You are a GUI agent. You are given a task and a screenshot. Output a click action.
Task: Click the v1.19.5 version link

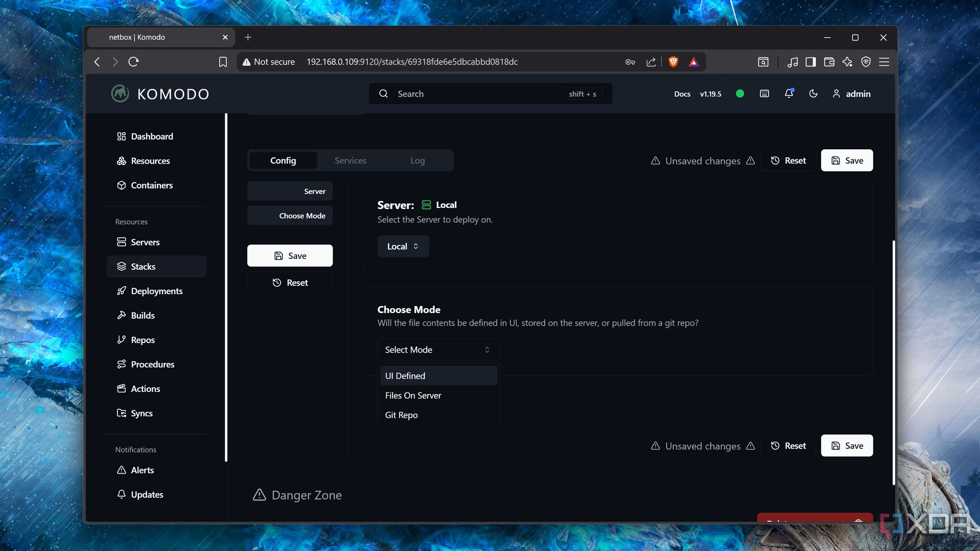click(710, 94)
